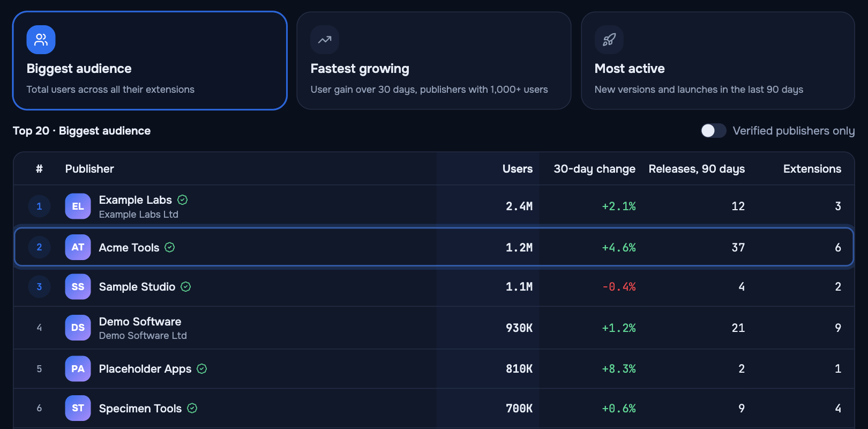This screenshot has width=868, height=429.
Task: Open the Sample Studio publisher name
Action: coord(137,287)
